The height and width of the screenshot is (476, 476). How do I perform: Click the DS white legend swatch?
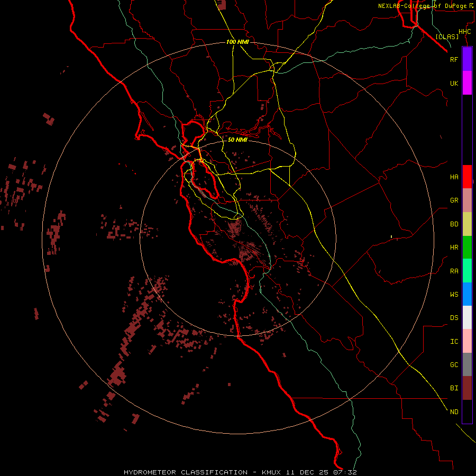(467, 317)
